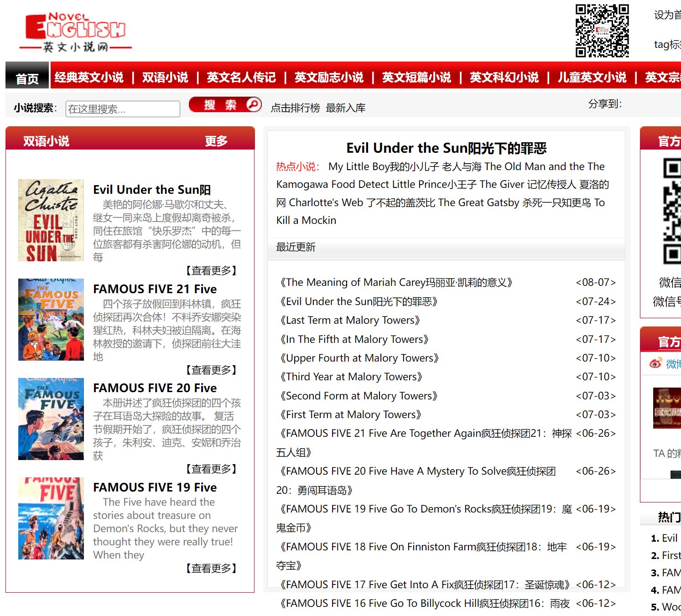681x616 pixels.
Task: Click the red 搜索 search button
Action: [225, 104]
